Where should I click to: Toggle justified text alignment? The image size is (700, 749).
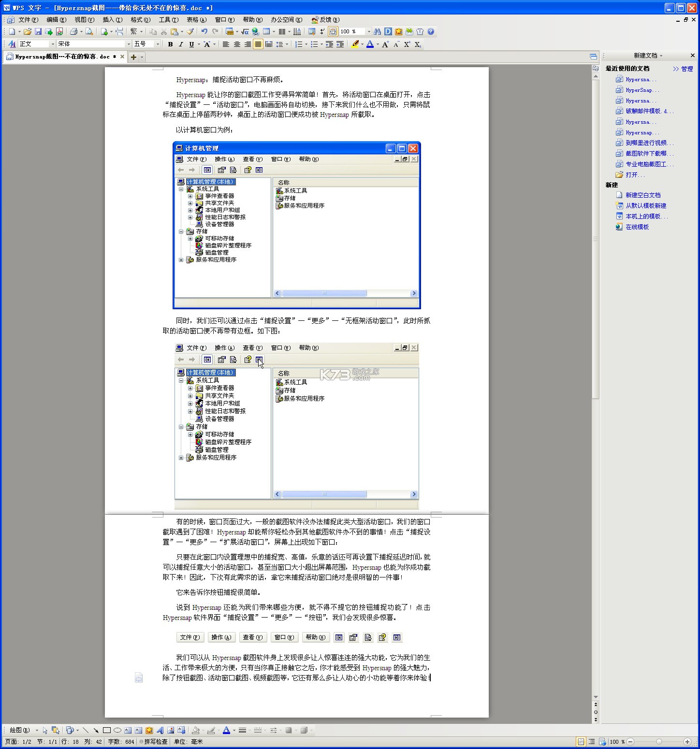pos(258,44)
